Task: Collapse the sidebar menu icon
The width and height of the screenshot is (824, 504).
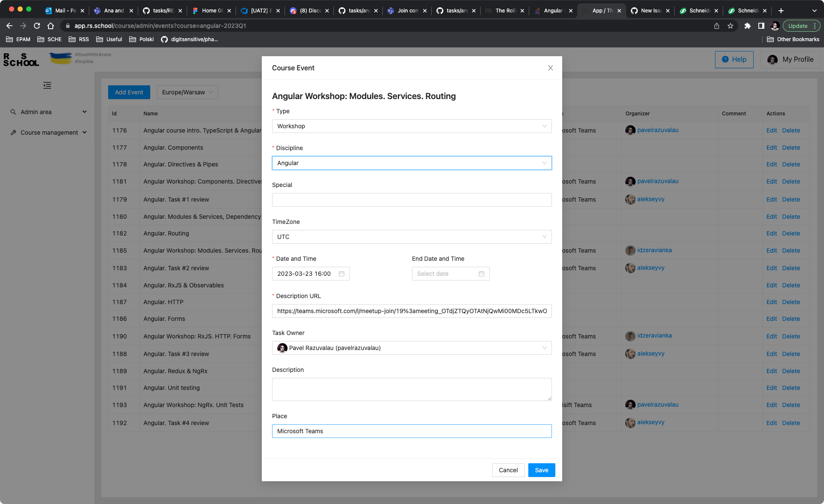Action: coord(47,85)
